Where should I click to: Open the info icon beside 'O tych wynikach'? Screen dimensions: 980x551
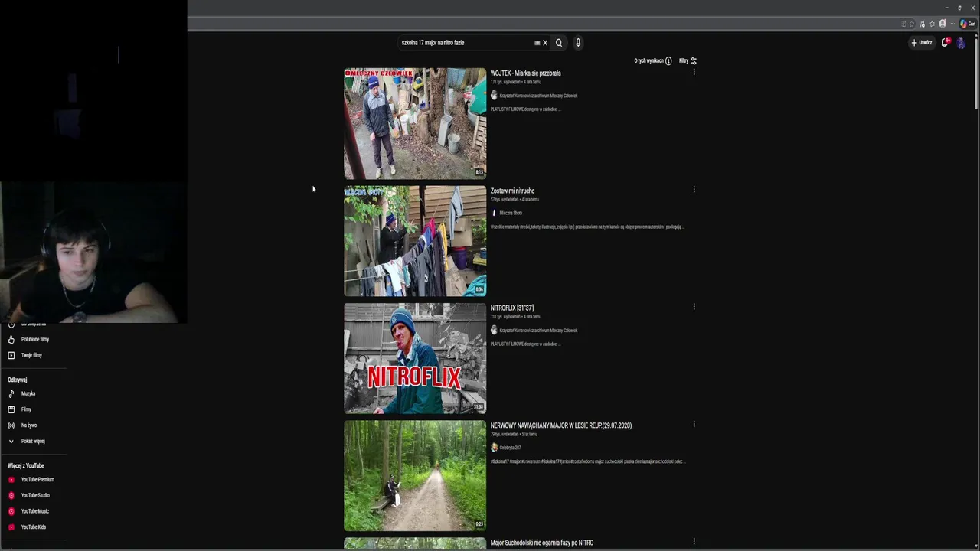tap(668, 60)
